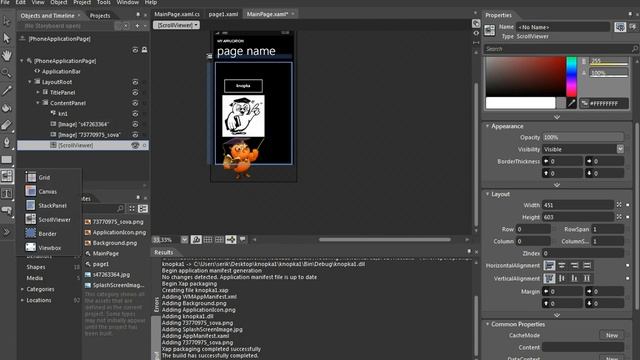Open the File menu

5,2
